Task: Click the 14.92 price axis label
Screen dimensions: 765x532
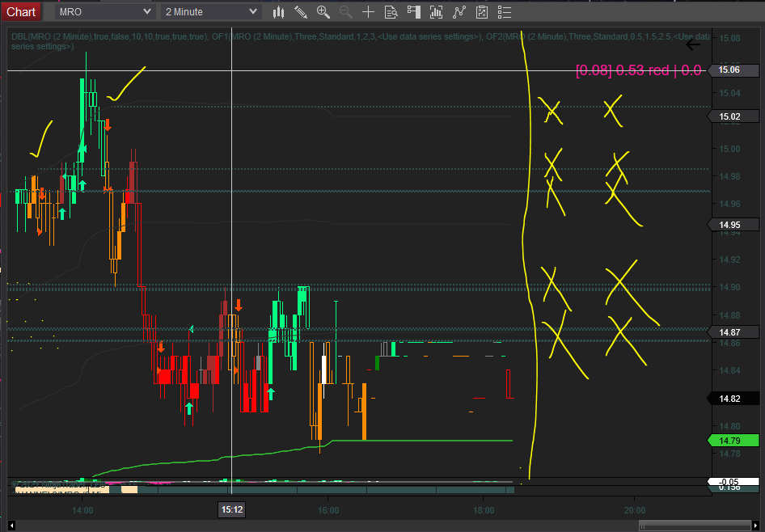Action: tap(729, 260)
